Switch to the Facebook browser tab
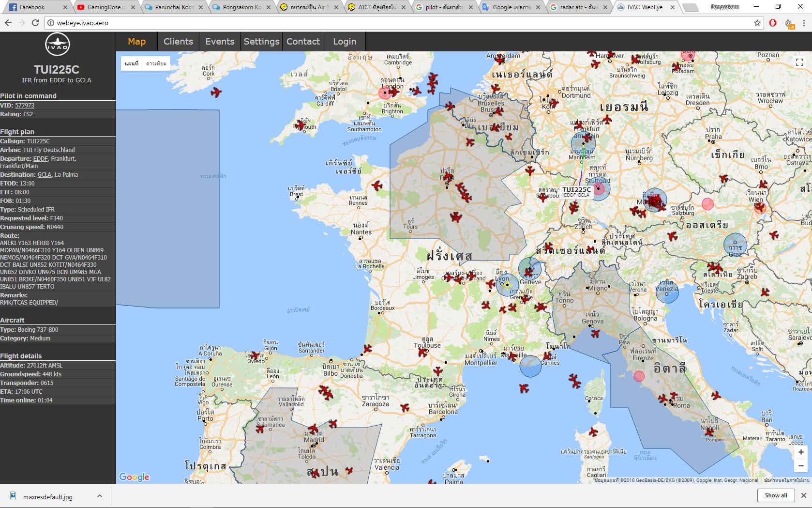This screenshot has width=812, height=508. (36, 7)
